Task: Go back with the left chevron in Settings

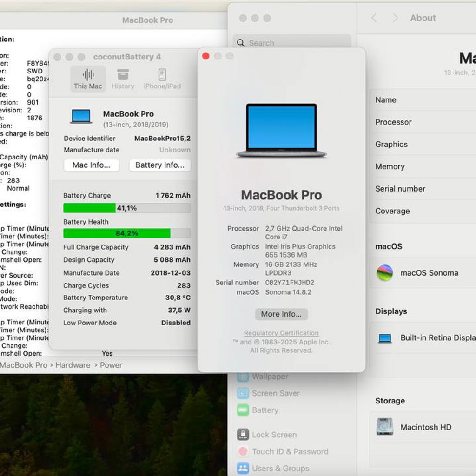Action: (x=374, y=18)
